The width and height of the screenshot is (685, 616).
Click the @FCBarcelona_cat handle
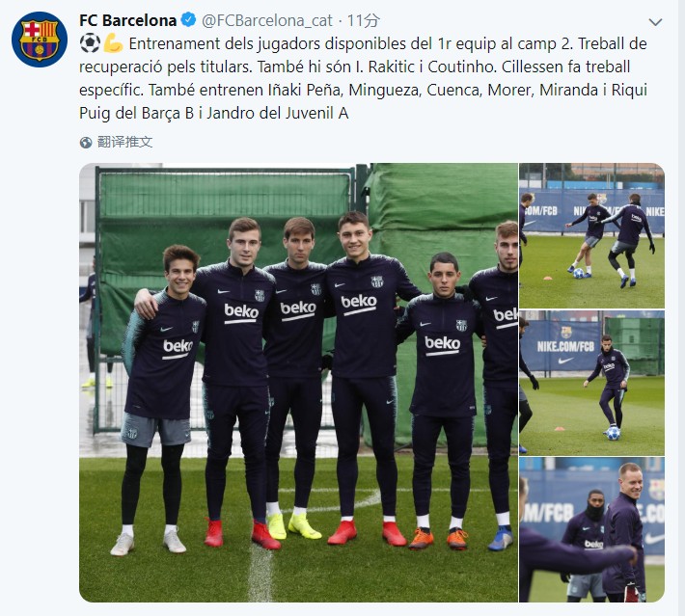click(x=267, y=20)
